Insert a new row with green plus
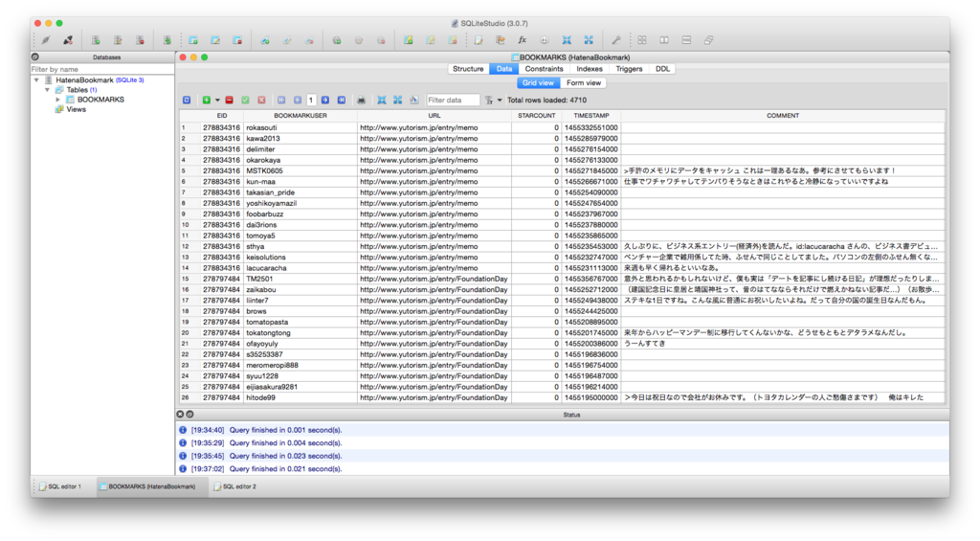Image resolution: width=980 pixels, height=541 pixels. point(207,101)
